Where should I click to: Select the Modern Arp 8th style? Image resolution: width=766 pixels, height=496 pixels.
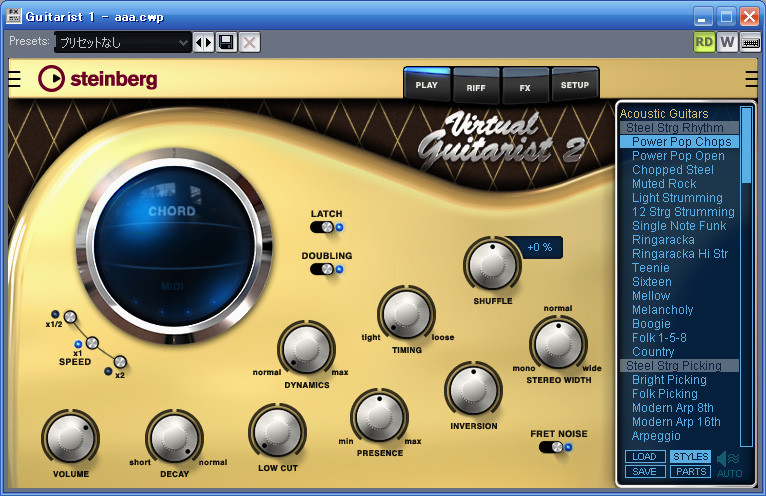click(x=673, y=408)
